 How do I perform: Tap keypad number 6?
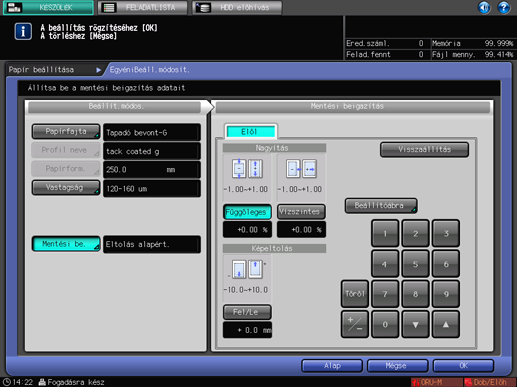click(446, 264)
